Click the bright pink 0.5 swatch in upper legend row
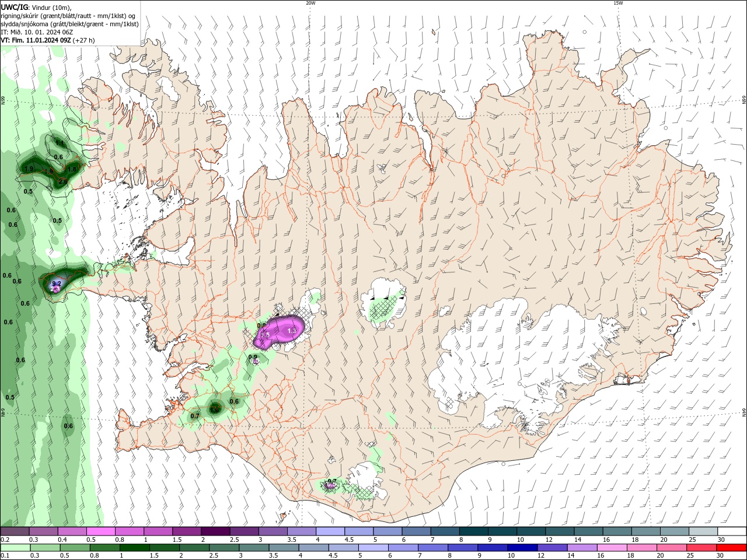 100,531
